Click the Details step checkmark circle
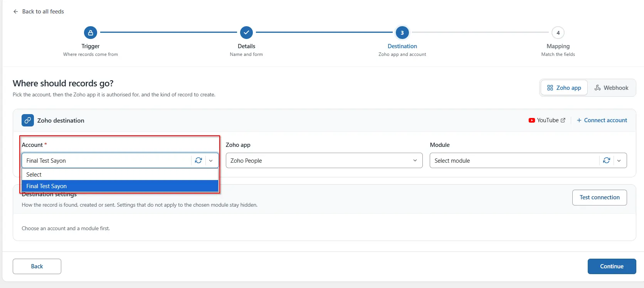The height and width of the screenshot is (288, 644). (x=246, y=33)
